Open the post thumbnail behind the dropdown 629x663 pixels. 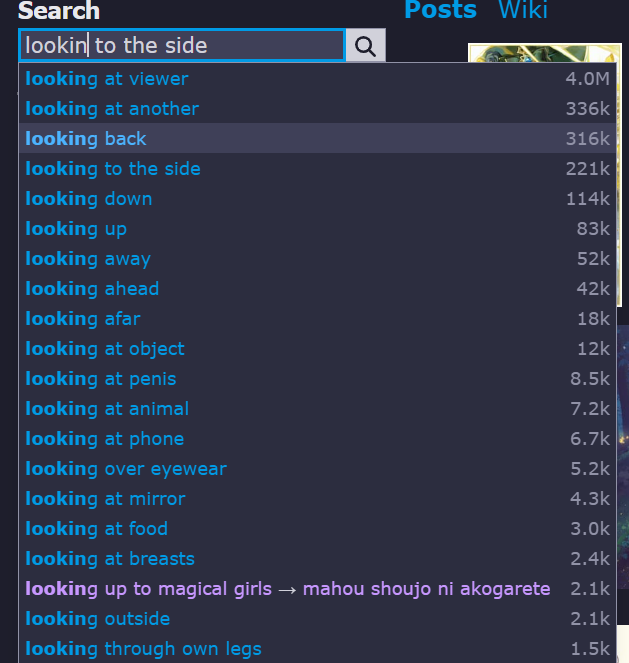pyautogui.click(x=545, y=53)
